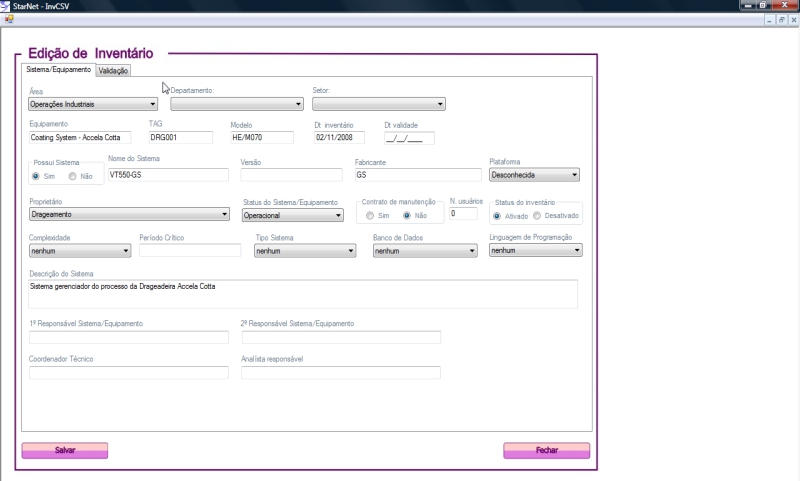Click the Fechar button
This screenshot has height=481, width=800.
click(x=546, y=450)
